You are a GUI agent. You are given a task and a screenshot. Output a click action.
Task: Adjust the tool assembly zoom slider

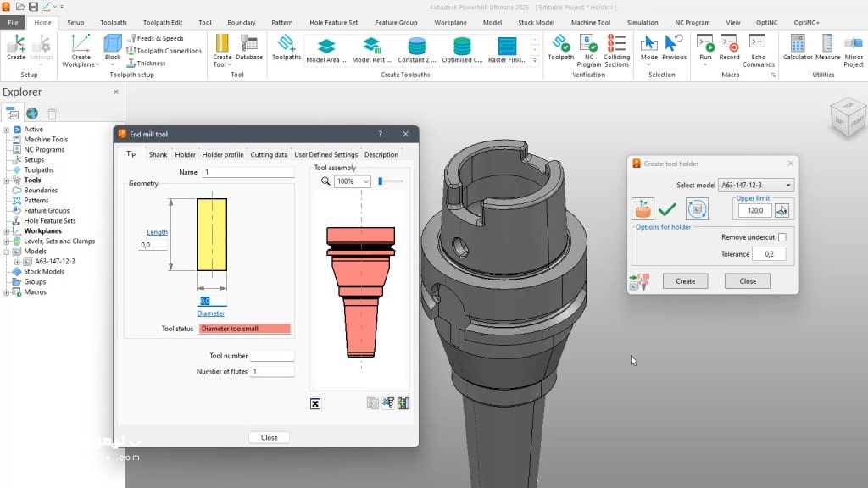pyautogui.click(x=381, y=181)
